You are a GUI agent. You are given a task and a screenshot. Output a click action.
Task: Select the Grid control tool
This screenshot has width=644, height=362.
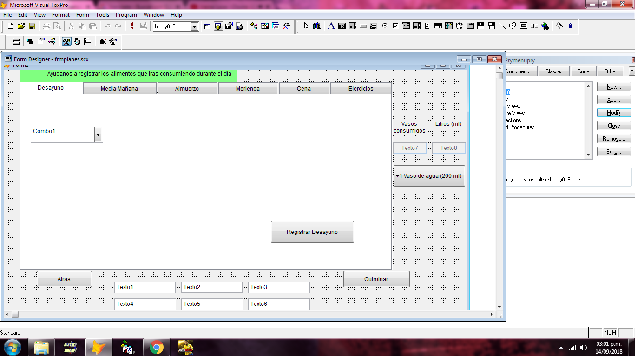(438, 26)
